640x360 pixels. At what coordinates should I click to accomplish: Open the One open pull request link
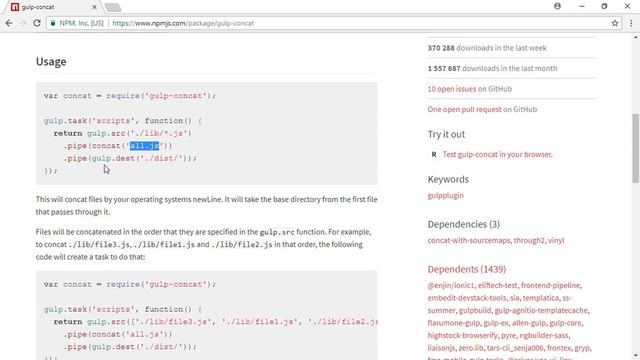(464, 109)
